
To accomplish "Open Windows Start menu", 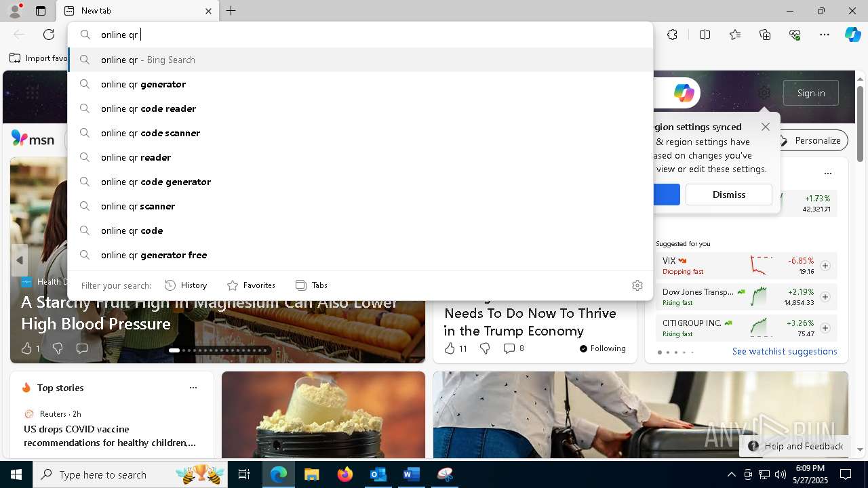I will coord(16,474).
